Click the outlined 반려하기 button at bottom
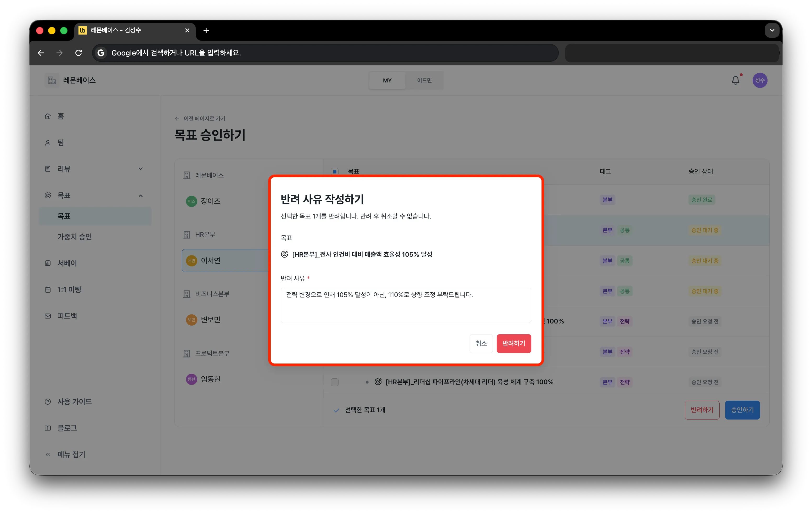 (702, 410)
